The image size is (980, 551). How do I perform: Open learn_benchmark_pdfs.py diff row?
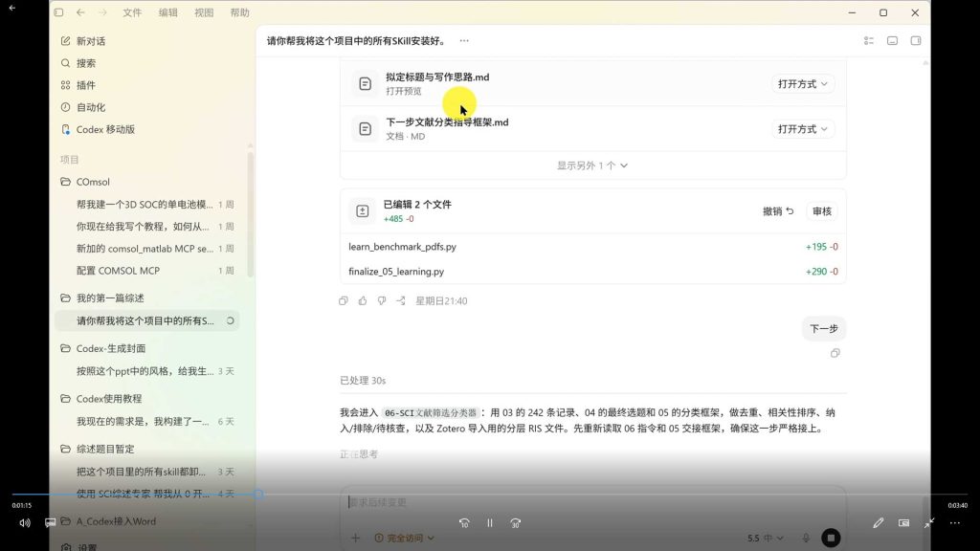tap(592, 247)
